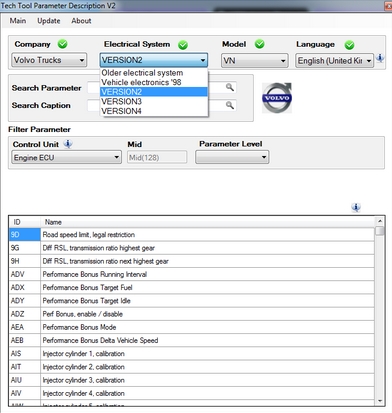Viewport: 392px width, 413px height.
Task: Click the Name column header
Action: (x=207, y=222)
